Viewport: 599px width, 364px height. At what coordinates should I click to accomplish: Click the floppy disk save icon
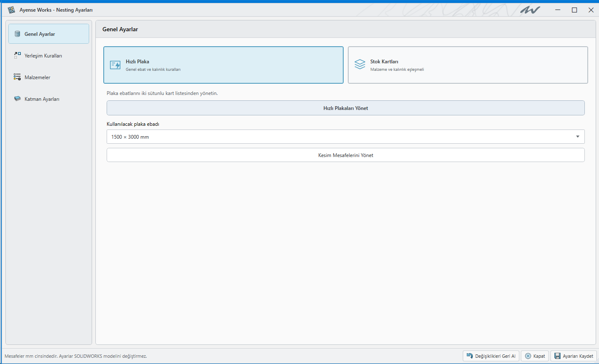(557, 356)
